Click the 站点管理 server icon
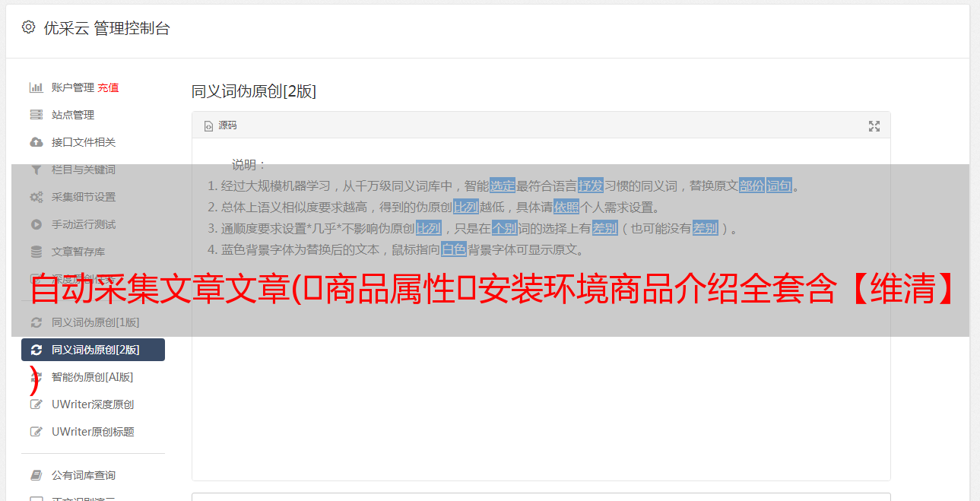This screenshot has height=501, width=980. [36, 115]
